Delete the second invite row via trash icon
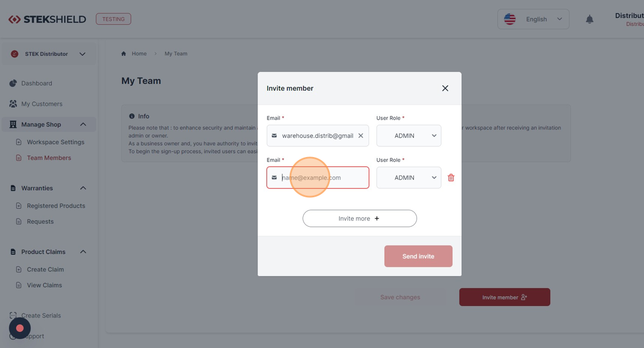Viewport: 644px width, 348px height. pyautogui.click(x=451, y=178)
